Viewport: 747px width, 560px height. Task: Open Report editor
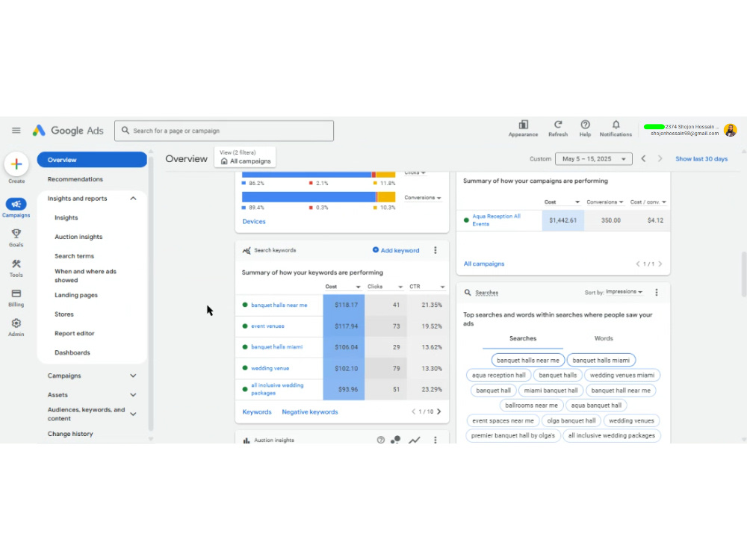click(75, 333)
